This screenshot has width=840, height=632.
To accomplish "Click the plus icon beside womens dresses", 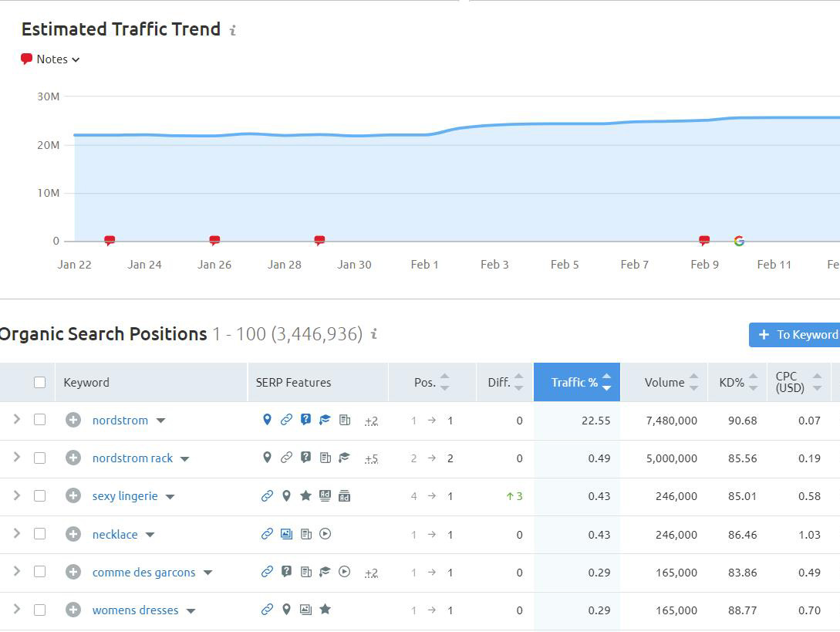I will pyautogui.click(x=73, y=610).
